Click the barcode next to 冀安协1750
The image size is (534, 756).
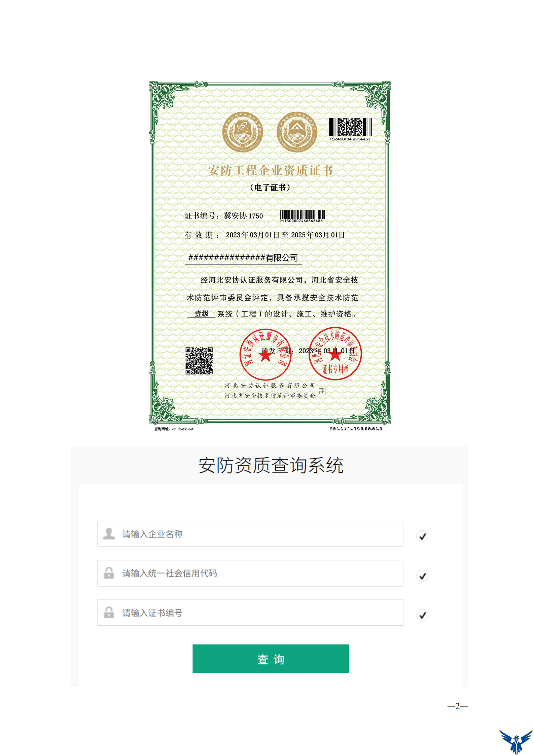pos(302,216)
